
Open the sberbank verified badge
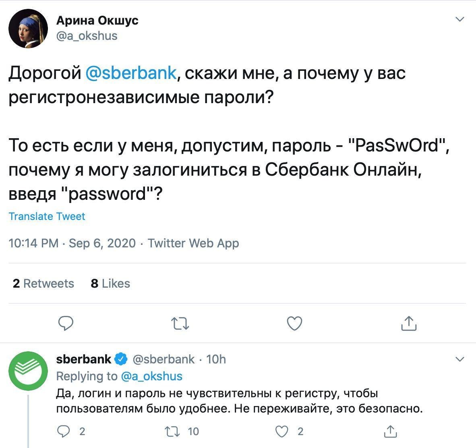click(121, 359)
